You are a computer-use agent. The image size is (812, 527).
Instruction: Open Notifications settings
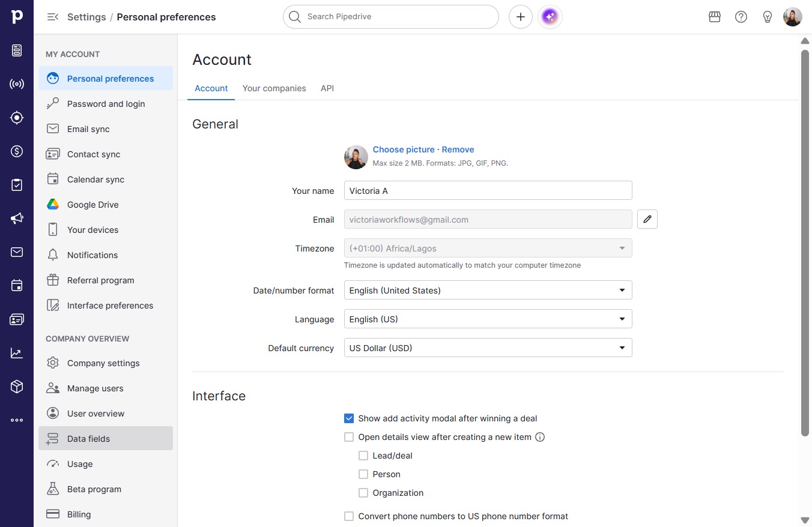tap(106, 255)
